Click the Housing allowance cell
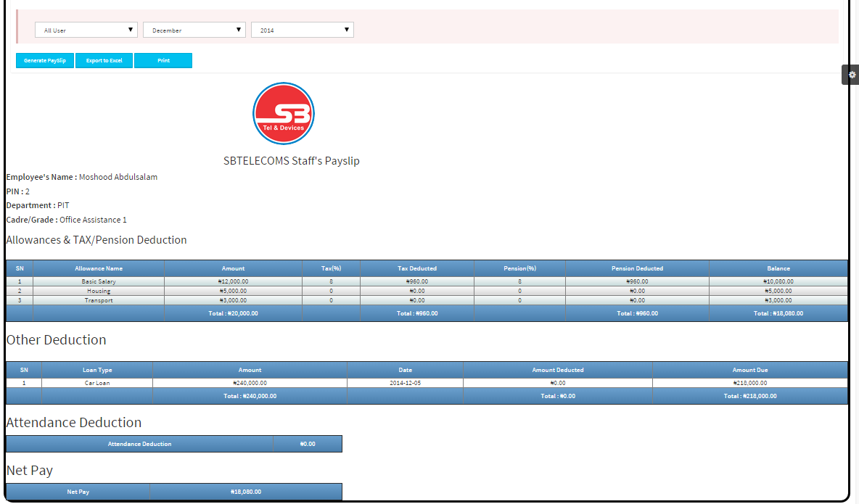The height and width of the screenshot is (504, 859). pyautogui.click(x=99, y=291)
